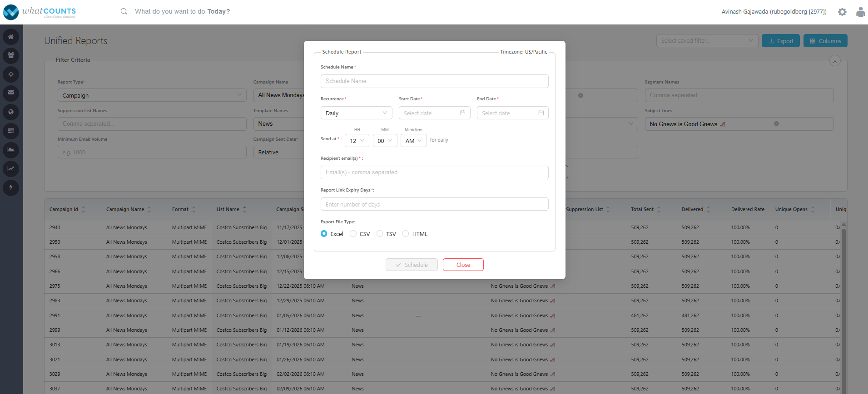Open the subscribers group icon in sidebar
This screenshot has height=394, width=868.
11,55
